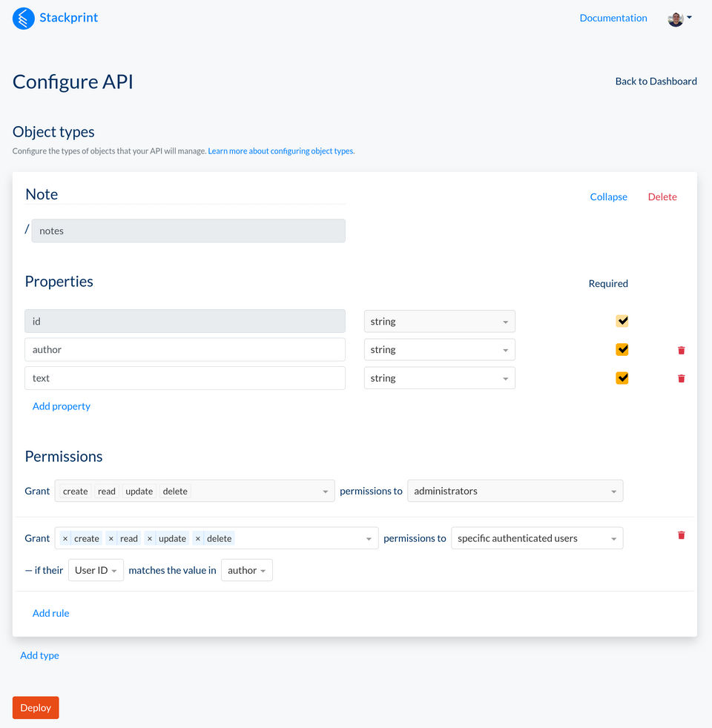The width and height of the screenshot is (712, 728).
Task: Remove the create tag from second rule
Action: point(65,538)
